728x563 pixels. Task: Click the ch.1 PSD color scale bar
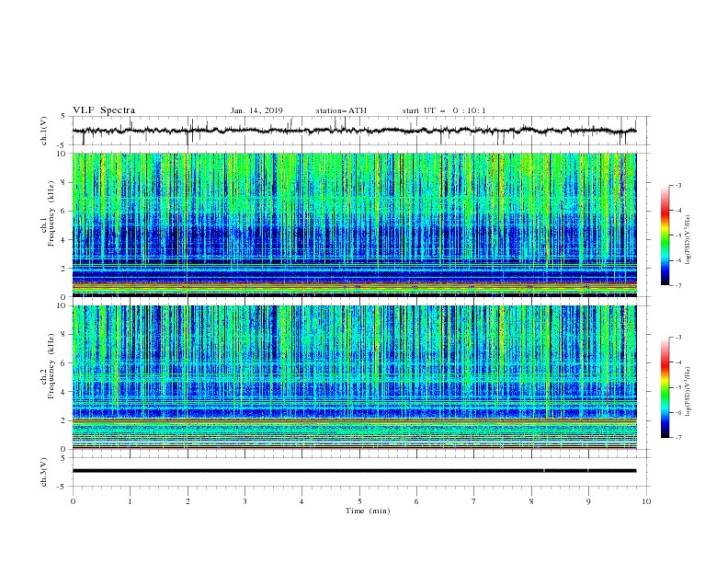(x=665, y=236)
